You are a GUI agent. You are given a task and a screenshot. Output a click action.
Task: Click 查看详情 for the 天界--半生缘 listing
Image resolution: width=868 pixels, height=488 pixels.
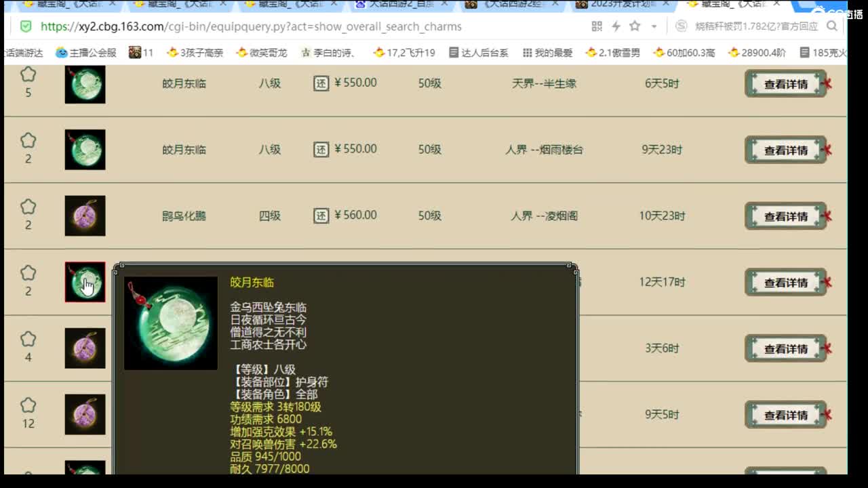pos(786,84)
